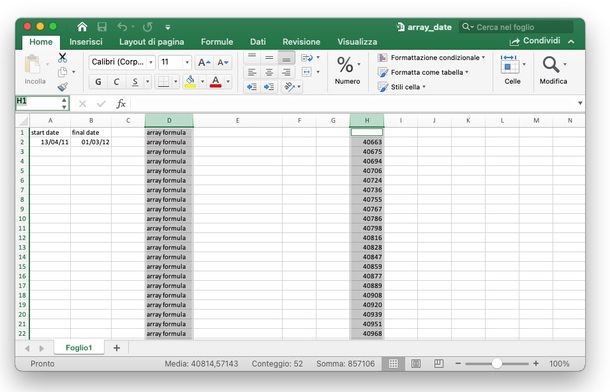Screen dimensions: 610x392
Task: Paste with the Incolla button
Action: tap(35, 70)
